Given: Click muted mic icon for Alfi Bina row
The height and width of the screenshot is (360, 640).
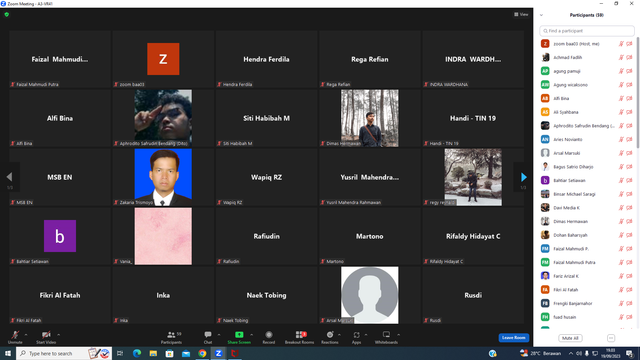Looking at the screenshot, I should pos(621,98).
